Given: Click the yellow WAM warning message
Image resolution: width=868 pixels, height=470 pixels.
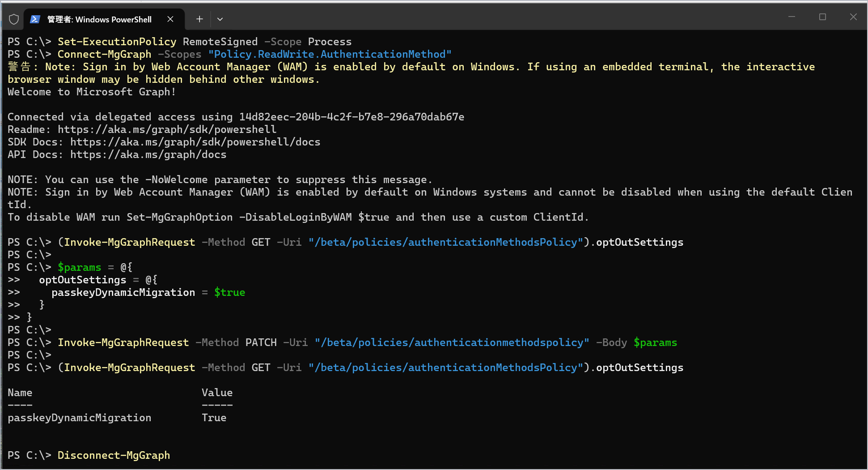Looking at the screenshot, I should 411,73.
